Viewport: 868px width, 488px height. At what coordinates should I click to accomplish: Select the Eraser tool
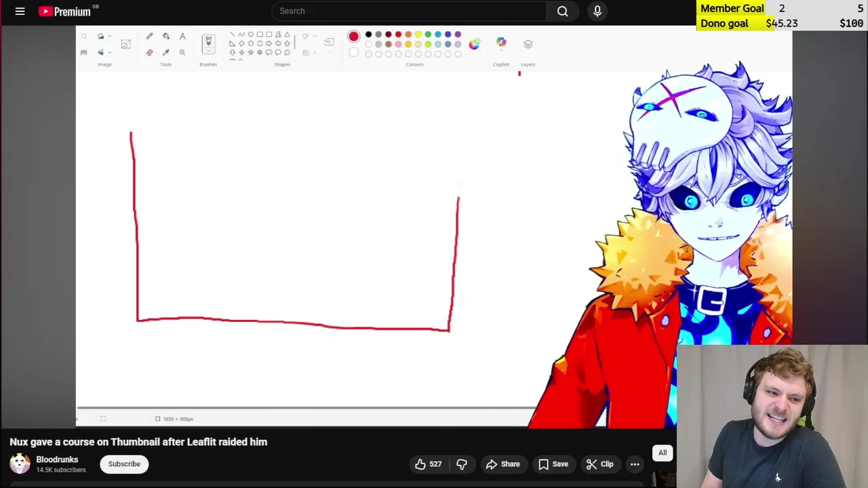[149, 52]
